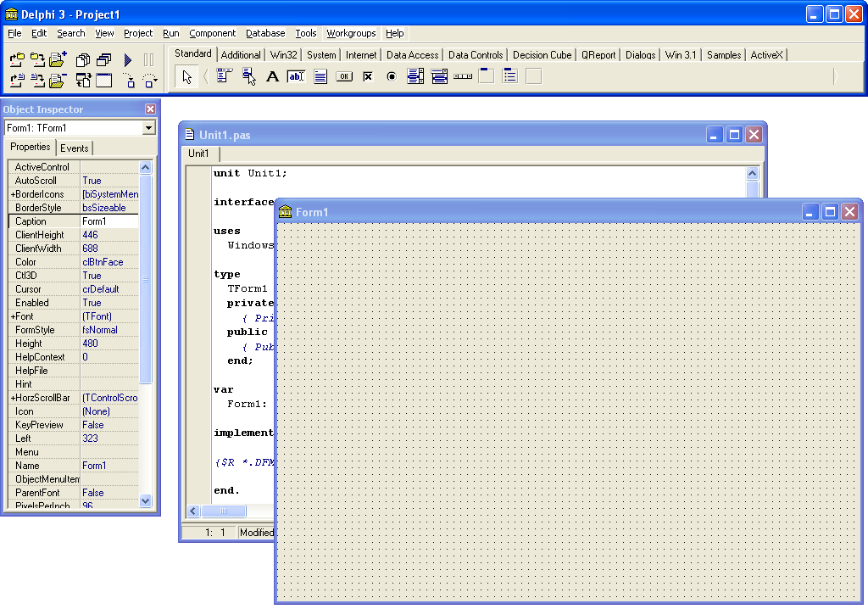Open the Search menu
This screenshot has height=609, width=868.
pos(71,33)
